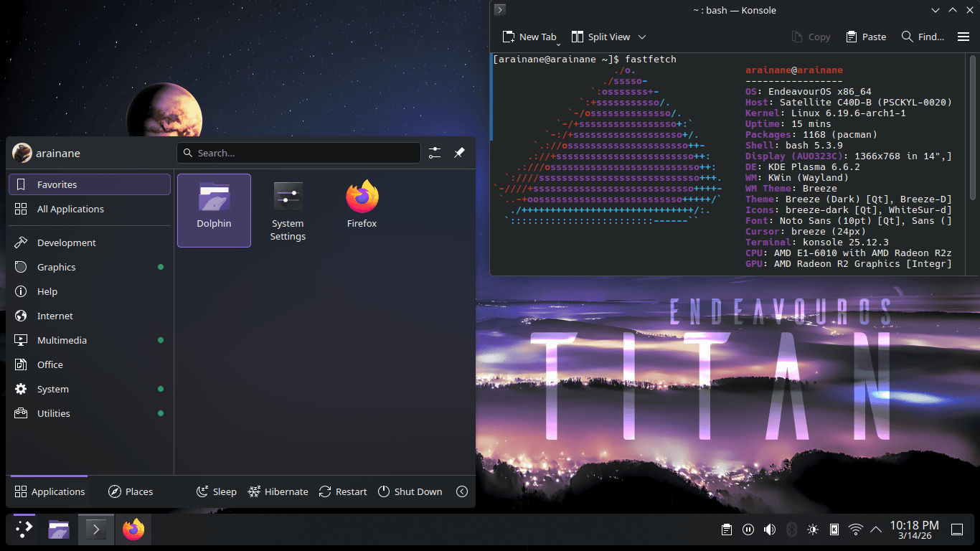
Task: Click the arainane user avatar
Action: point(22,153)
